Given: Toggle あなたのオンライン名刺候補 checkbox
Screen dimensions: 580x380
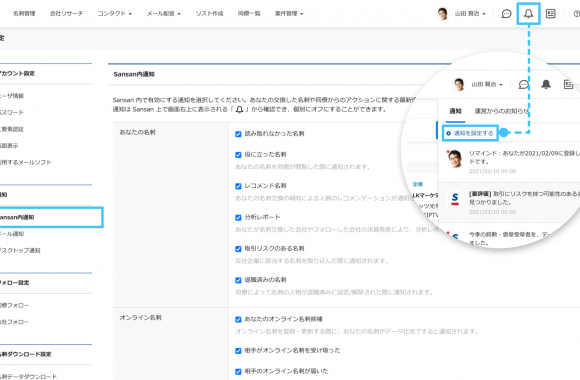Looking at the screenshot, I should (238, 319).
